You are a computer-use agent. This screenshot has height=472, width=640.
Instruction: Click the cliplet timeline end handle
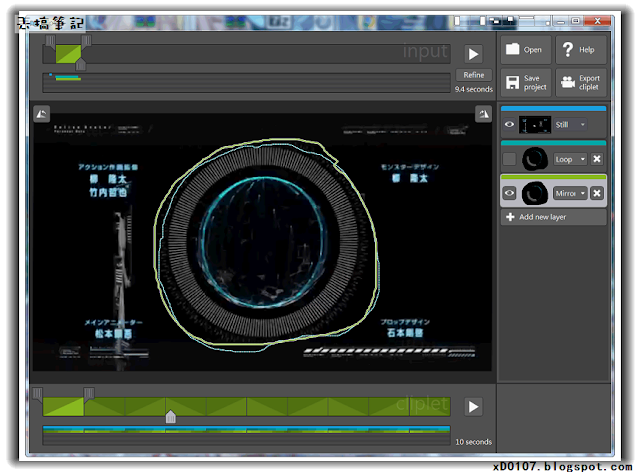pos(89,394)
